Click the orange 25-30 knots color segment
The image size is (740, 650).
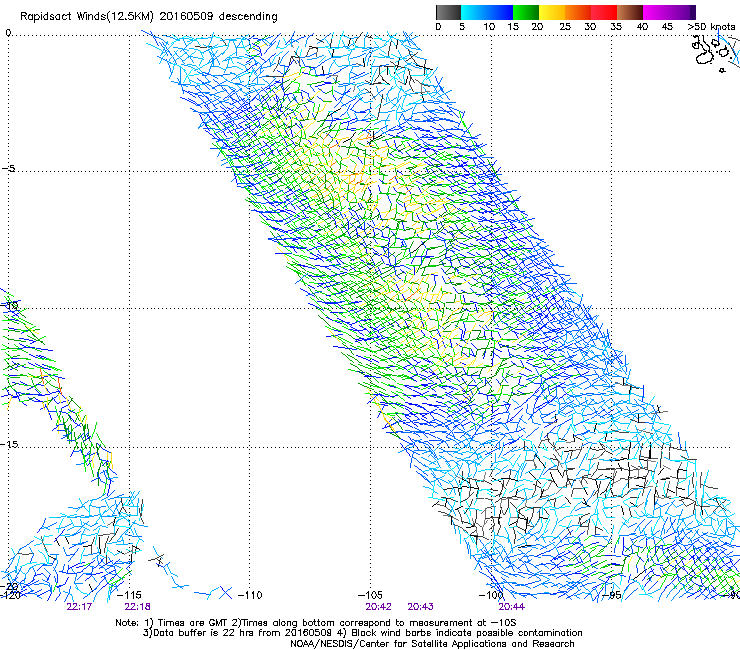[578, 12]
